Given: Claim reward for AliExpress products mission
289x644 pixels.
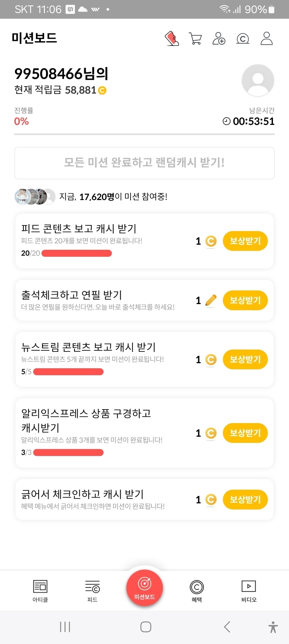Looking at the screenshot, I should click(x=245, y=433).
